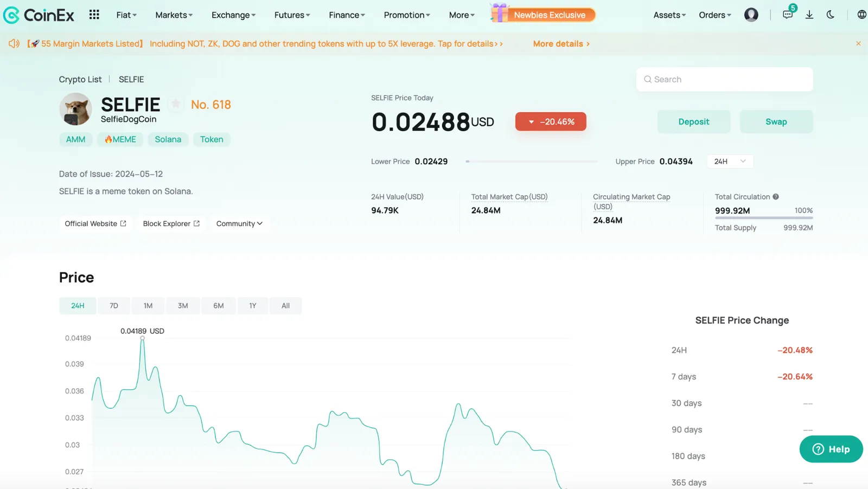Click the 0.04189 peak marker on chart
This screenshot has width=868, height=489.
pyautogui.click(x=143, y=338)
